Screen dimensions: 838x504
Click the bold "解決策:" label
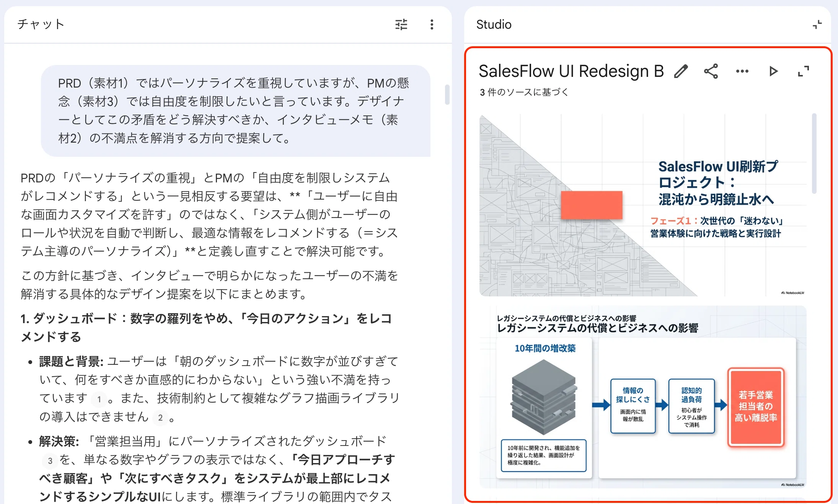coord(59,441)
